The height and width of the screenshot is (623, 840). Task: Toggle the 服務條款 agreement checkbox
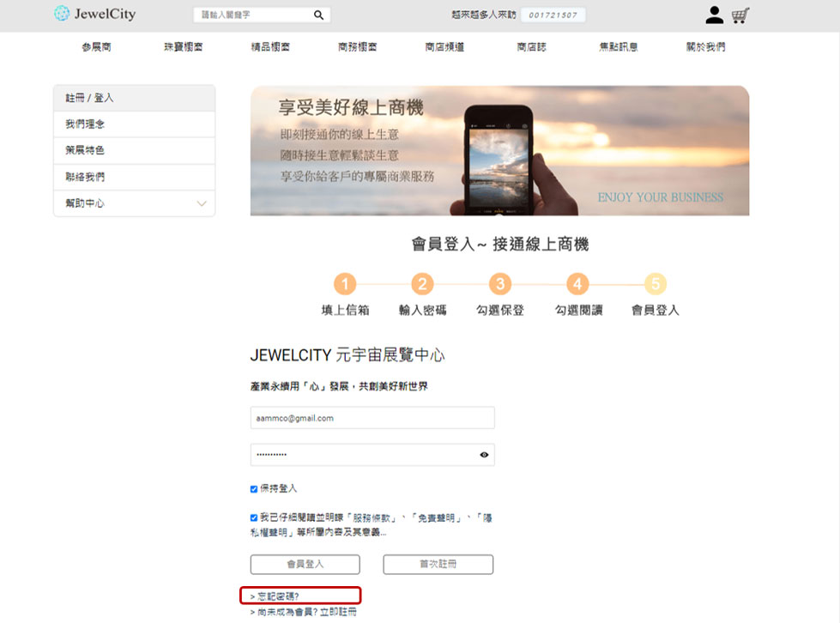tap(254, 518)
